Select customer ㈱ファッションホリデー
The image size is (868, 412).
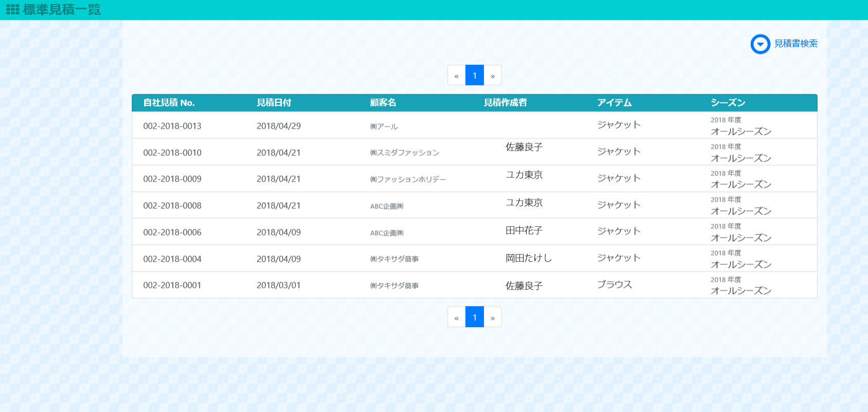(408, 180)
